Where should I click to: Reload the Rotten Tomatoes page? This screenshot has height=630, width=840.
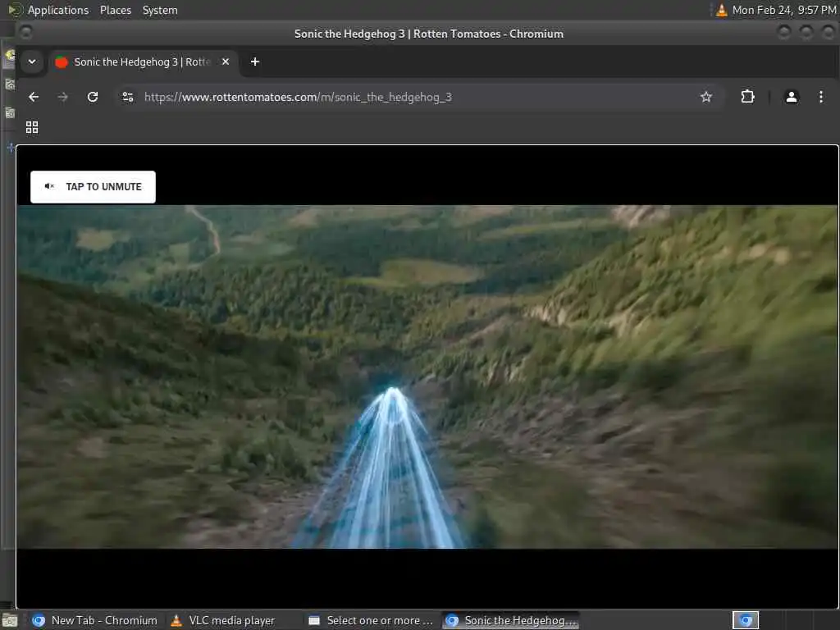pyautogui.click(x=93, y=97)
